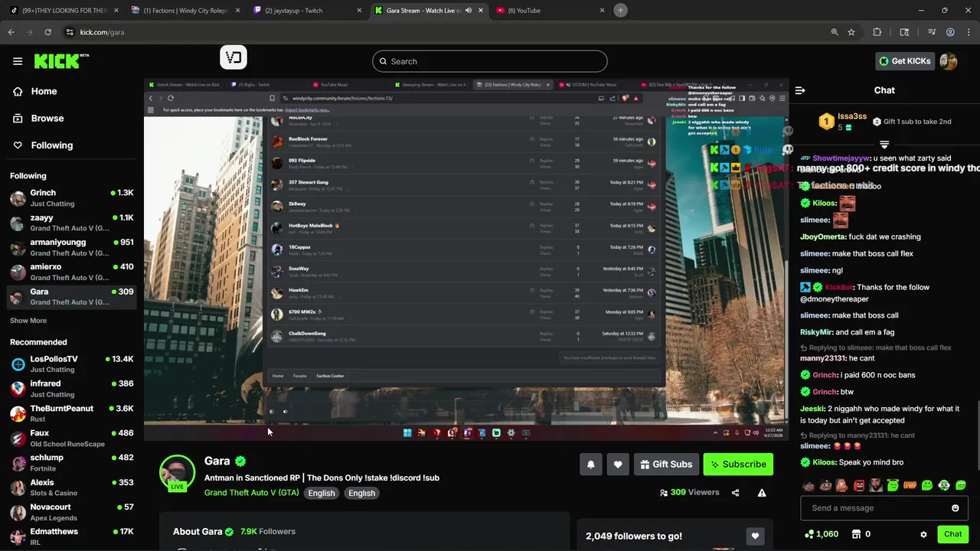Open the emoji picker in chat input
This screenshot has height=551, width=980.
[x=955, y=508]
